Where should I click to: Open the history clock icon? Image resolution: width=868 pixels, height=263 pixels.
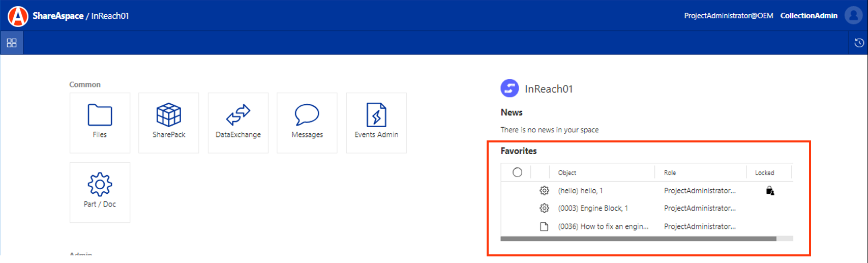[x=859, y=43]
